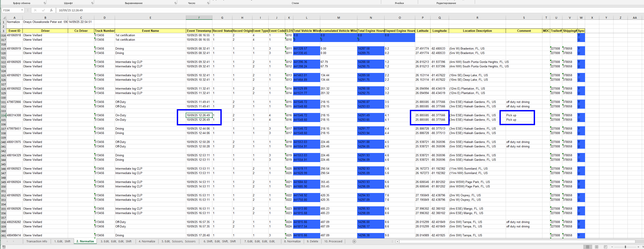Click the Select All corner triangle
Viewport: 644px width, 249px height.
[x=4, y=18]
